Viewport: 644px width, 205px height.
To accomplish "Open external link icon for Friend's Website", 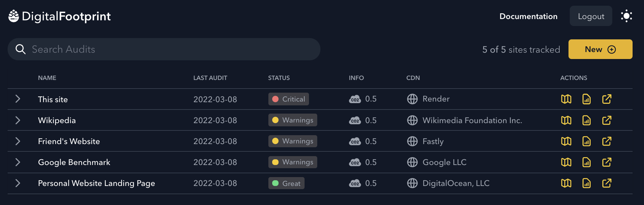I will [607, 141].
